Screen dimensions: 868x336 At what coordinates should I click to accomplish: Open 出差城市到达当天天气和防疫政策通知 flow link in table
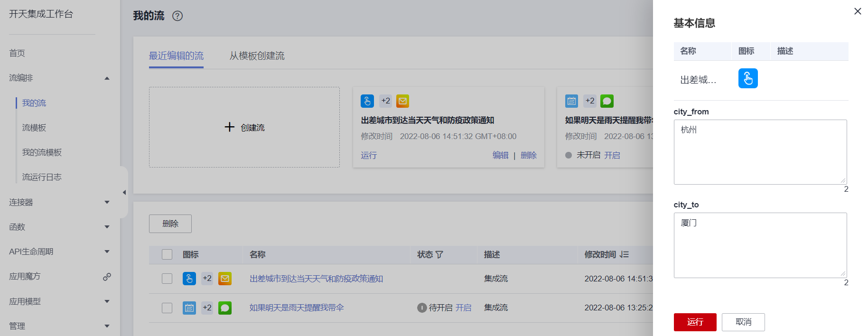tap(316, 279)
